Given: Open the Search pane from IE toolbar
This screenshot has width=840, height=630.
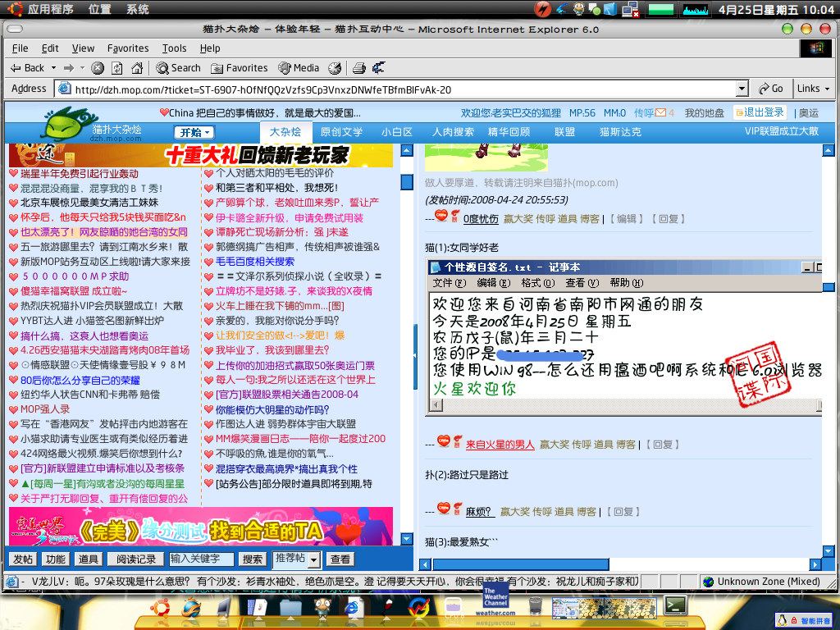Looking at the screenshot, I should coord(178,68).
